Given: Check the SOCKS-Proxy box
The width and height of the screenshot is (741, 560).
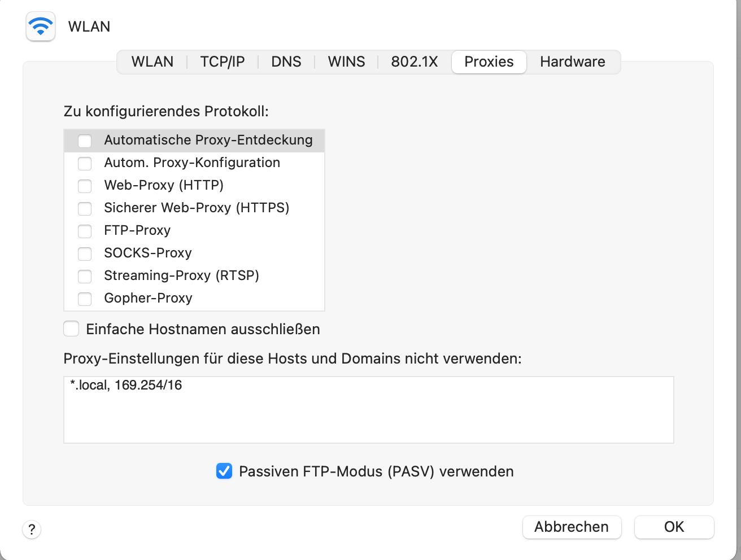Looking at the screenshot, I should pyautogui.click(x=85, y=253).
